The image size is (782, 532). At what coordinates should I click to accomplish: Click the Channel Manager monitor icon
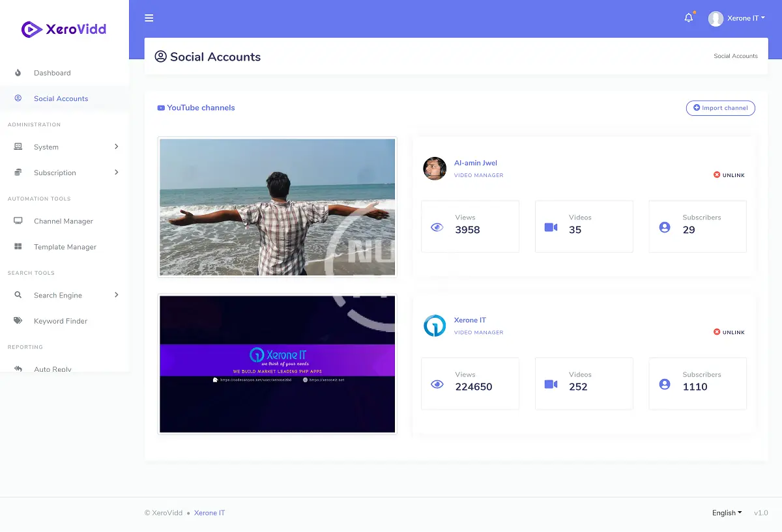[x=18, y=221]
